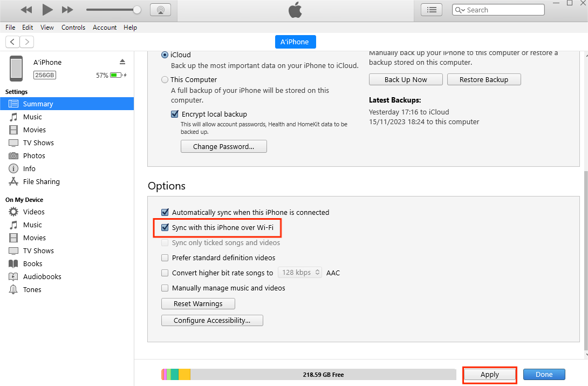Open the Controls menu
Image resolution: width=588 pixels, height=386 pixels.
pyautogui.click(x=73, y=28)
